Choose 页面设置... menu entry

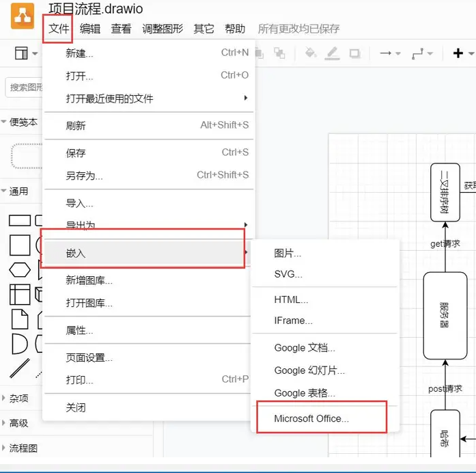(148, 357)
